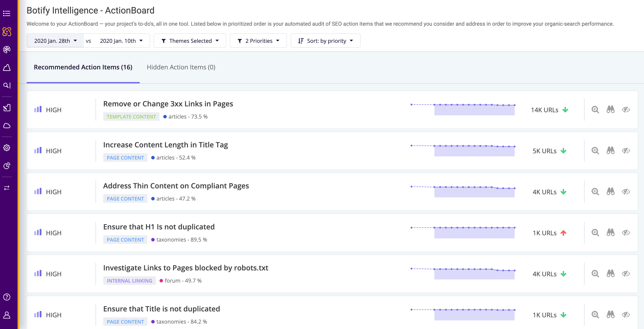Open the pie chart reports sidebar icon

pos(7,166)
